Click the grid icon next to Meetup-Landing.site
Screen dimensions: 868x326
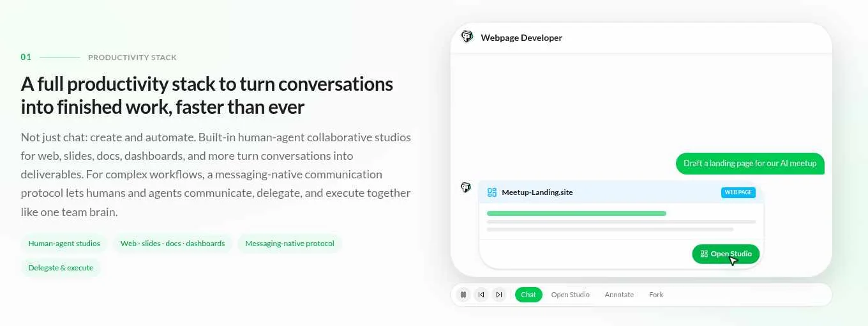click(491, 192)
